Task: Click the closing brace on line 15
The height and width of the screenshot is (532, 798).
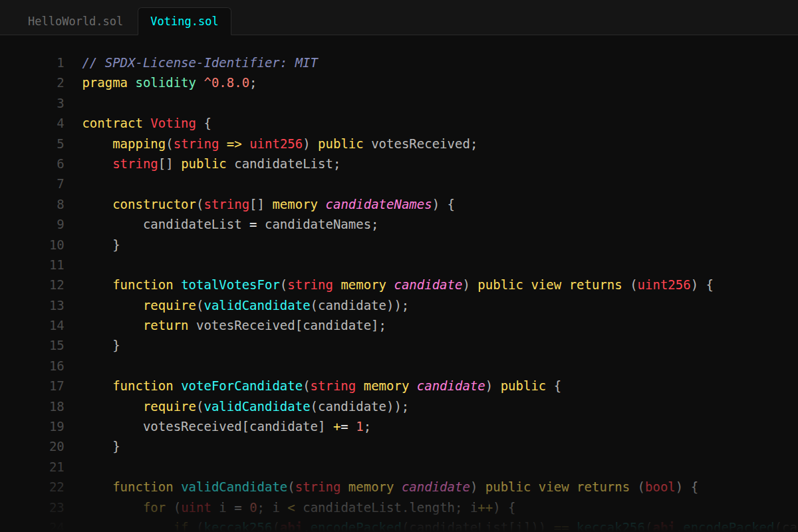Action: 116,345
